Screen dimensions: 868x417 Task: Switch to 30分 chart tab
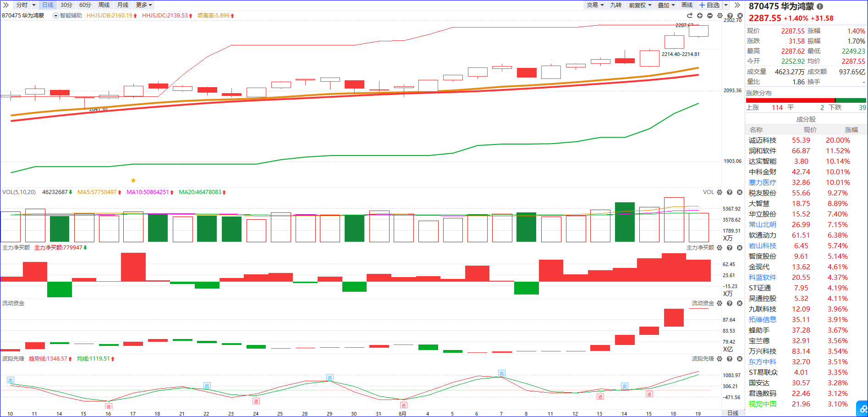[x=66, y=5]
